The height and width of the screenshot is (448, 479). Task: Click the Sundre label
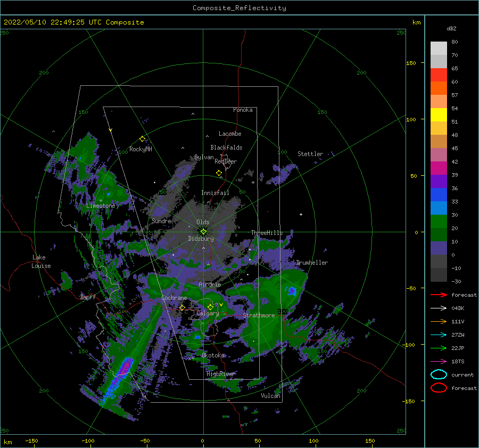pos(161,221)
